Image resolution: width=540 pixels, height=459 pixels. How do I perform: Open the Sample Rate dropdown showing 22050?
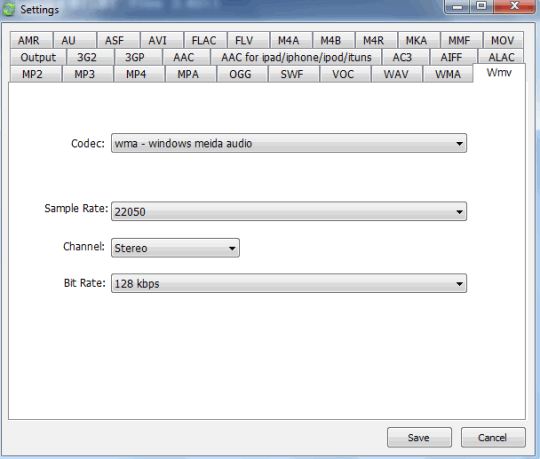coord(289,211)
